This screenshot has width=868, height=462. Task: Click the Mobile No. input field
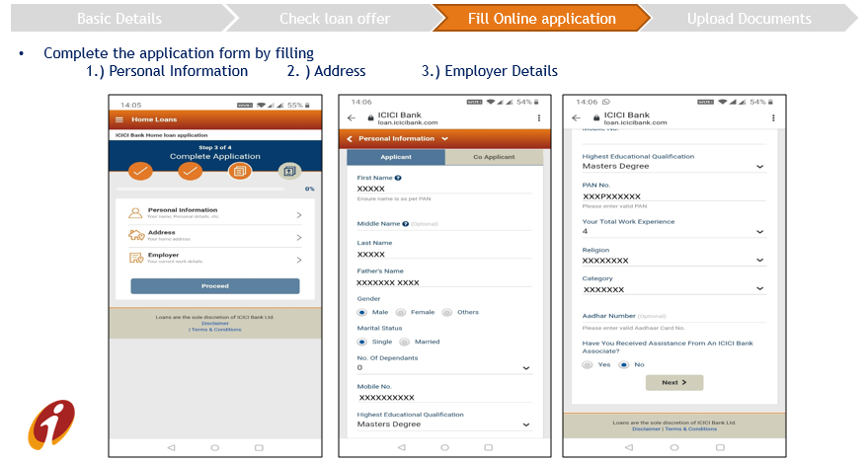coord(444,397)
